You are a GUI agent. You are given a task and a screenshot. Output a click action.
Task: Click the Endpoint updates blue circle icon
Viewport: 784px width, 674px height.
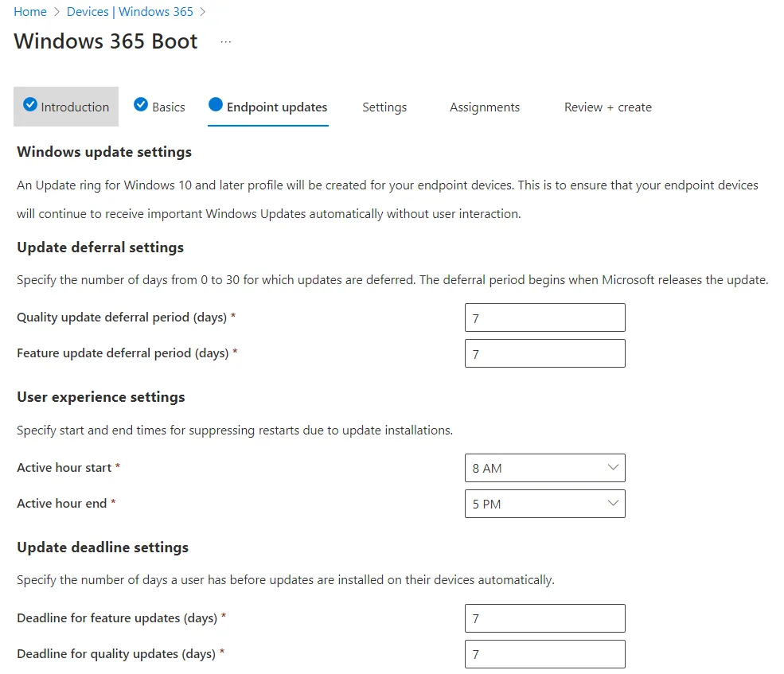215,104
